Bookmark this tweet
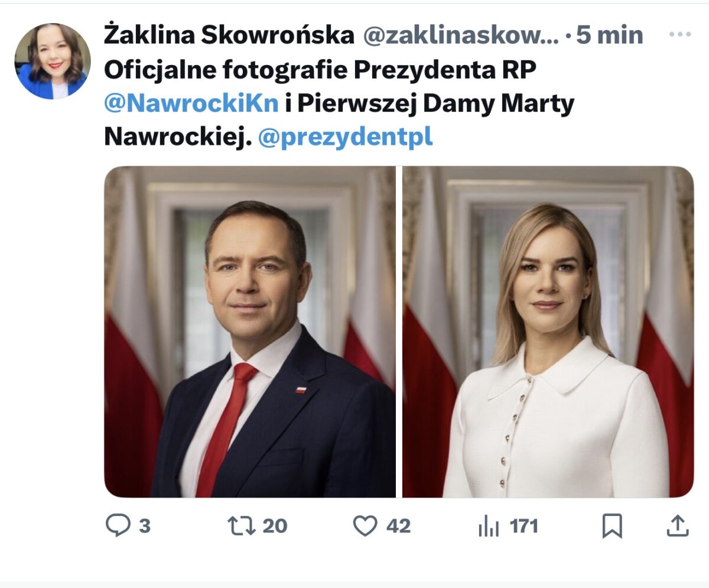The width and height of the screenshot is (709, 588). pyautogui.click(x=612, y=525)
